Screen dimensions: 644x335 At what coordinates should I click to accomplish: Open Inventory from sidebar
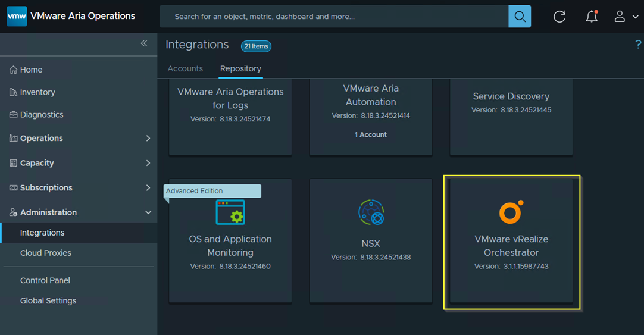tap(37, 92)
